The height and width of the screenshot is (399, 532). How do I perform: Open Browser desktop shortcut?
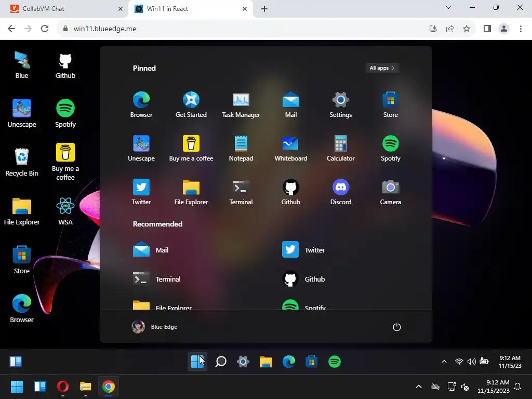click(22, 309)
